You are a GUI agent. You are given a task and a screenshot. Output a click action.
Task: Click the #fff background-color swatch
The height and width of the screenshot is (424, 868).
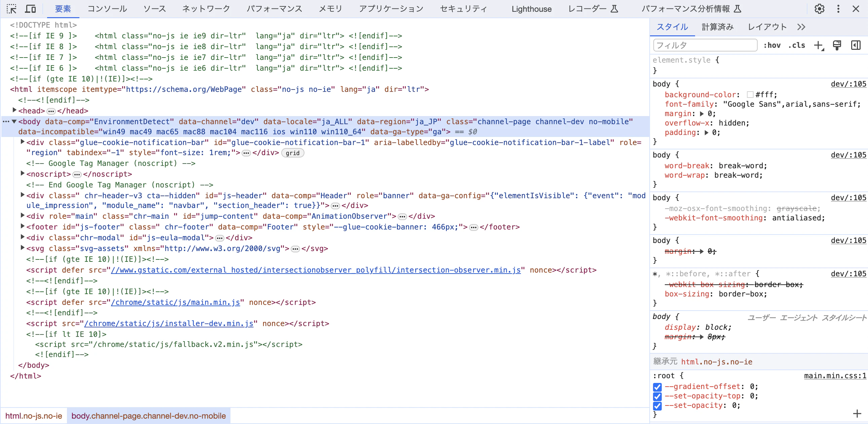click(x=750, y=95)
